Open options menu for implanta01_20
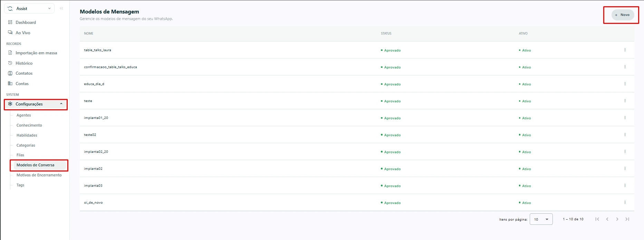644x240 pixels. (625, 118)
